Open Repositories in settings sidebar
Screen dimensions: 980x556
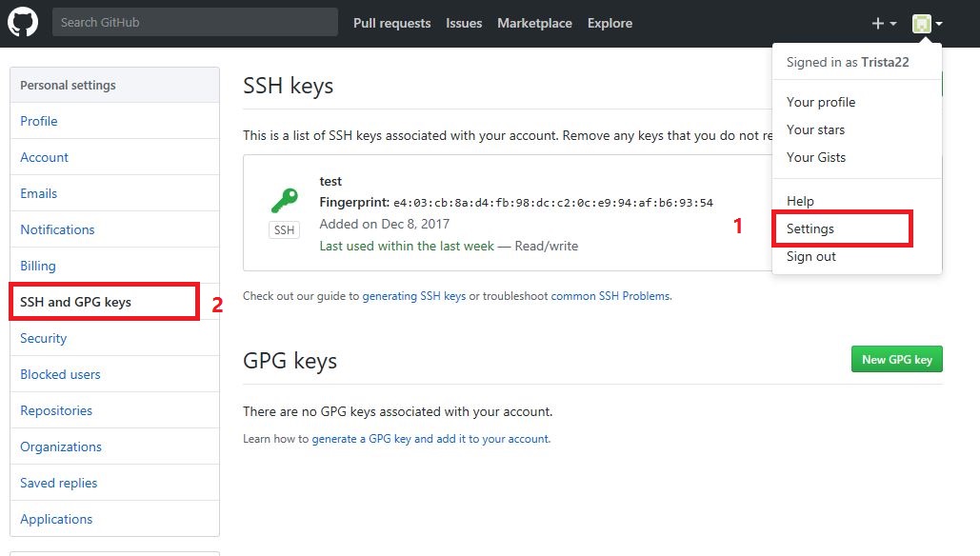(114, 411)
